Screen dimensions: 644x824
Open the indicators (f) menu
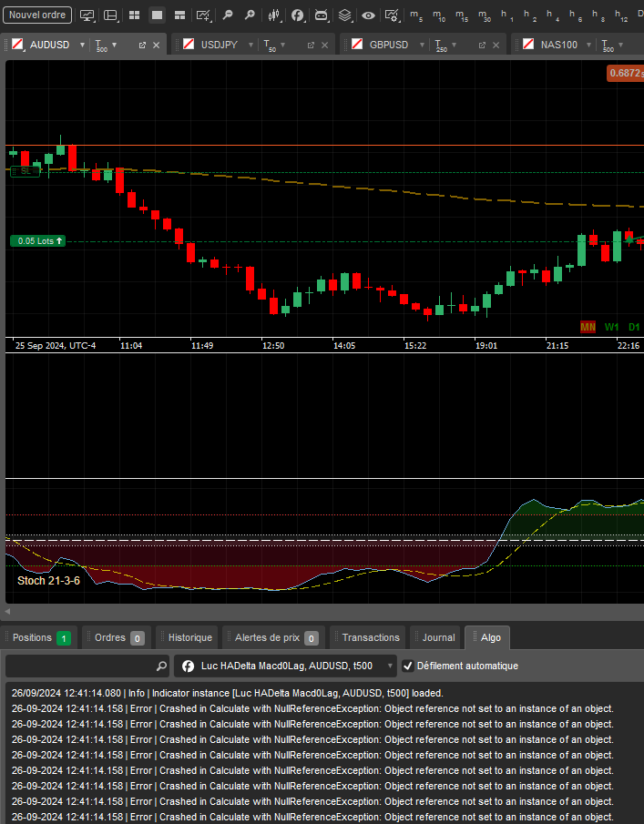(298, 15)
